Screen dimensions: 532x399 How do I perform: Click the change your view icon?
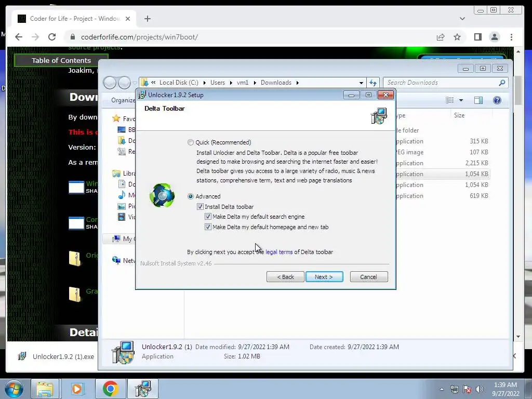click(x=450, y=100)
